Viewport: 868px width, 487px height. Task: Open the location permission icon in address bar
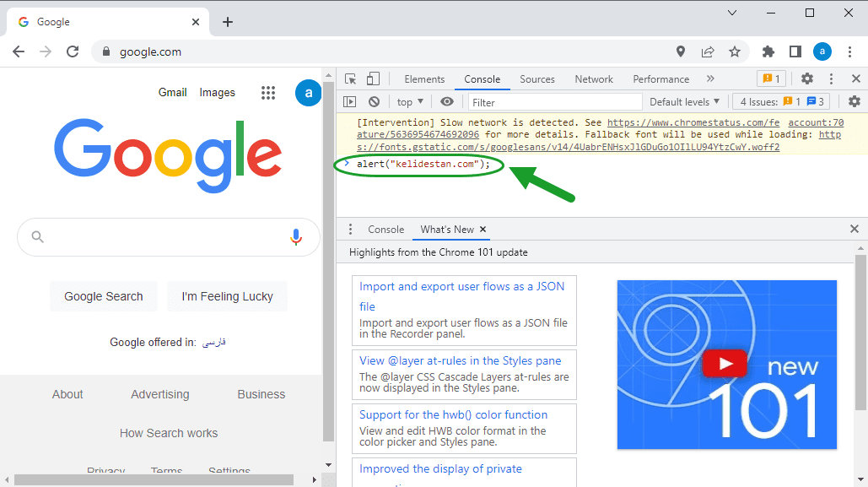tap(681, 51)
